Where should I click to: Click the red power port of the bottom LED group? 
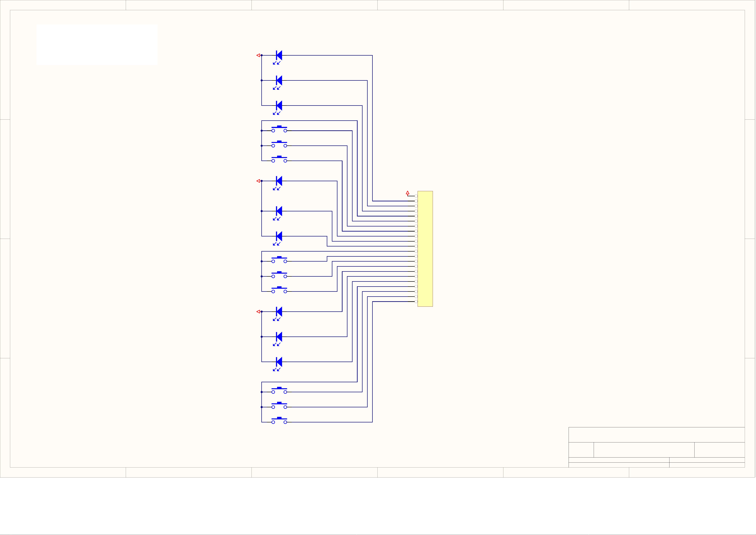click(258, 312)
